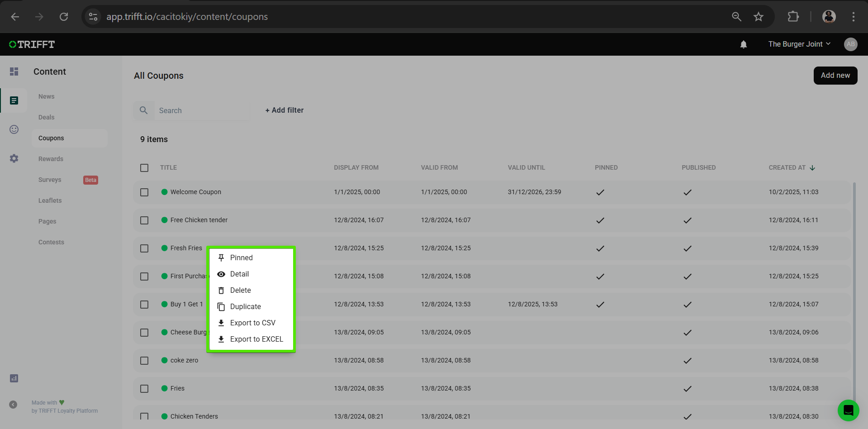868x429 pixels.
Task: Open the smiley face customers icon
Action: (14, 129)
